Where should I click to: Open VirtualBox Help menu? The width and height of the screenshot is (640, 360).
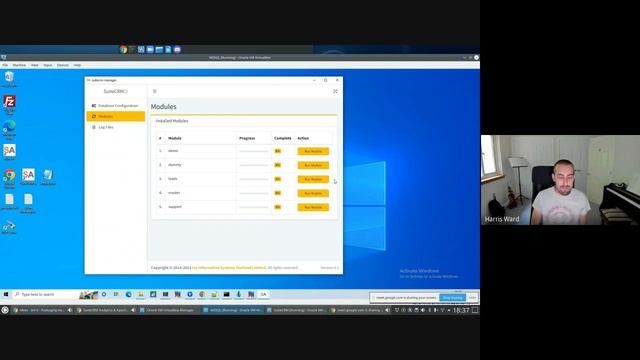(77, 65)
